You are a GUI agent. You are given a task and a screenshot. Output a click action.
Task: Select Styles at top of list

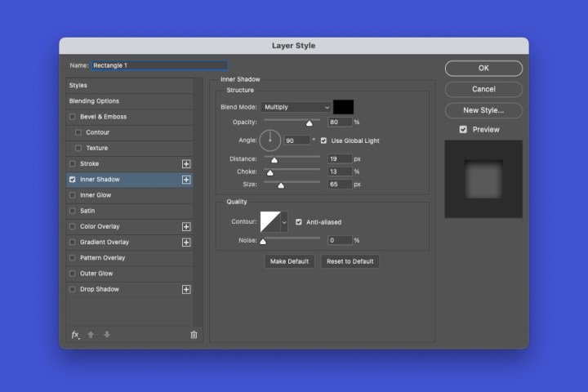pos(78,86)
